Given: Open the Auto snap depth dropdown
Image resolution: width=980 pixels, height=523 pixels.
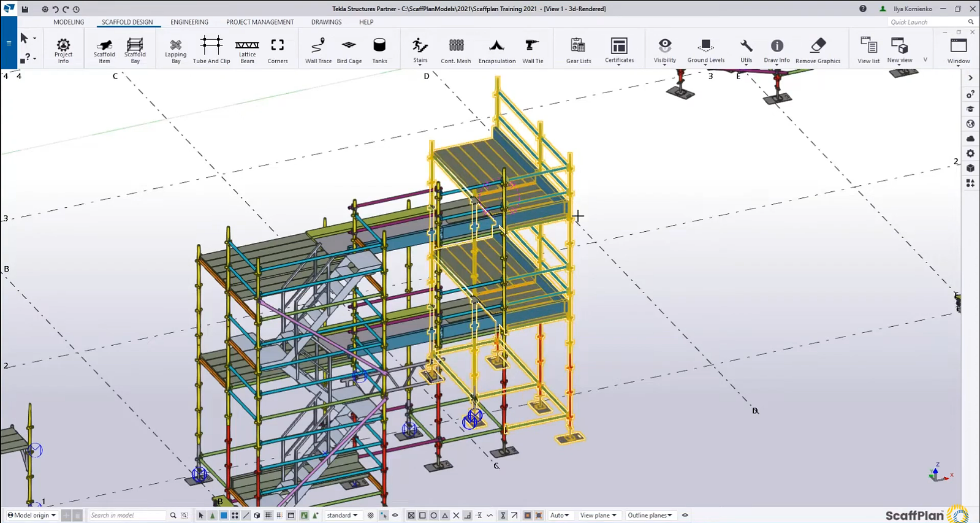Looking at the screenshot, I should (560, 516).
